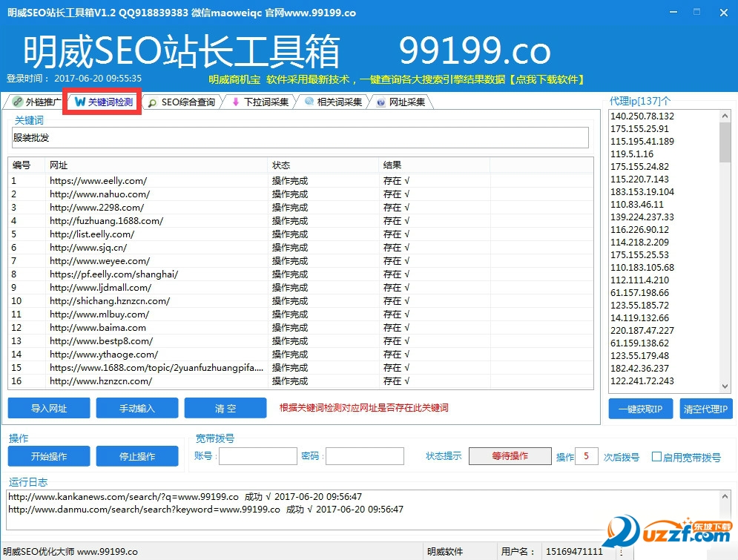Select proxy IP 115.195.41.189
738x560 pixels.
tap(642, 141)
